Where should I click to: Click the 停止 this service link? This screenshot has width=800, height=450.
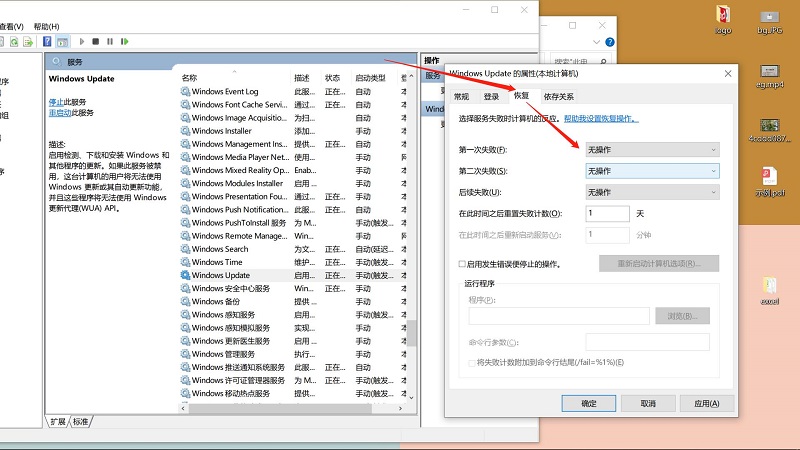pyautogui.click(x=56, y=102)
